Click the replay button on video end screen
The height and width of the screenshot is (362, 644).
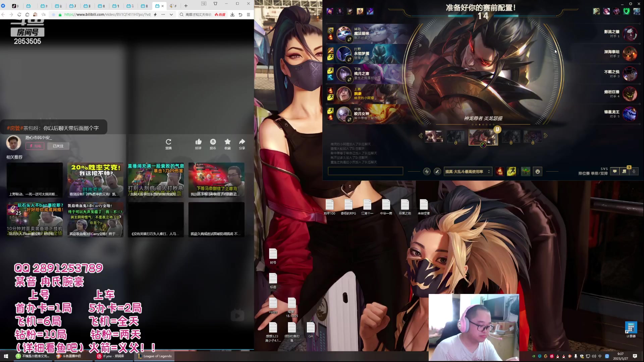[x=168, y=143]
